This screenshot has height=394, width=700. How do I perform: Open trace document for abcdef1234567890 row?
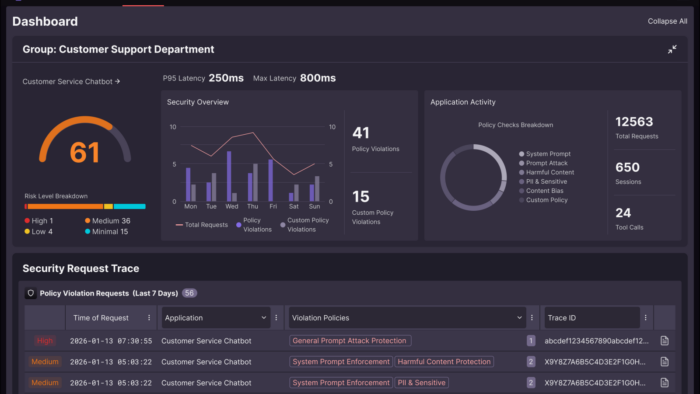coord(664,341)
